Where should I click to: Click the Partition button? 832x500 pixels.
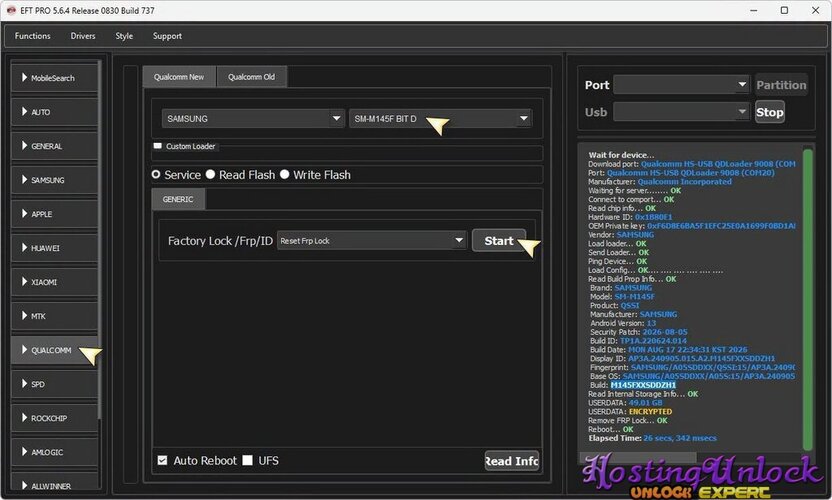pyautogui.click(x=781, y=85)
